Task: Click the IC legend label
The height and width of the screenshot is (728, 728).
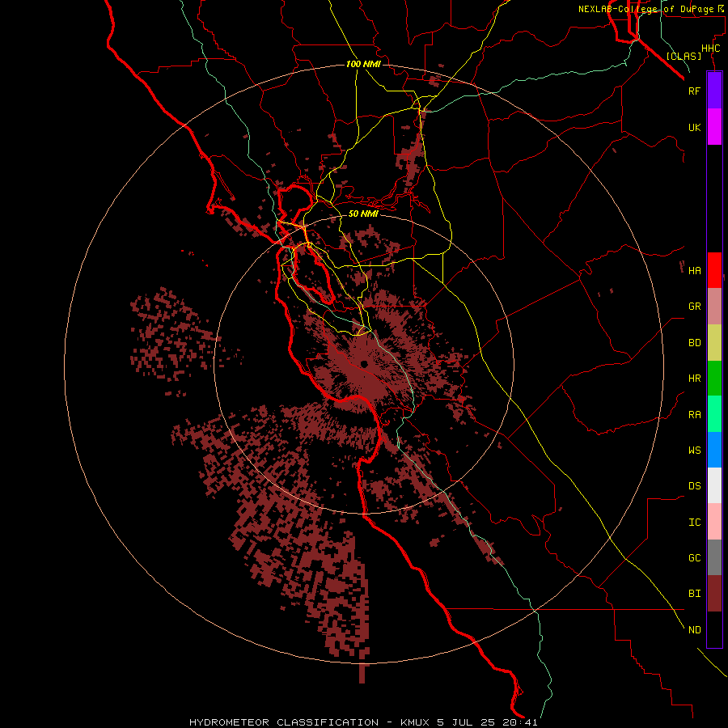Action: (x=694, y=523)
